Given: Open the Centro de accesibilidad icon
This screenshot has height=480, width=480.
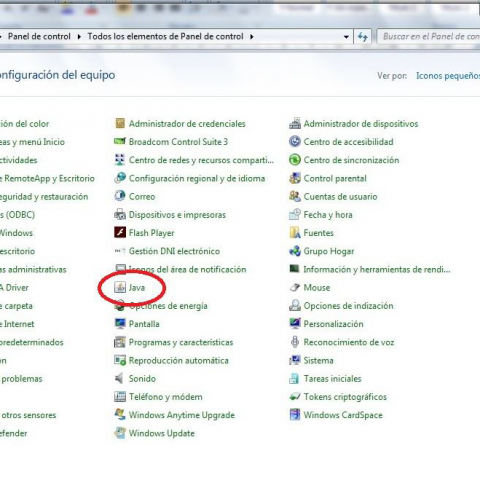Looking at the screenshot, I should [x=295, y=142].
